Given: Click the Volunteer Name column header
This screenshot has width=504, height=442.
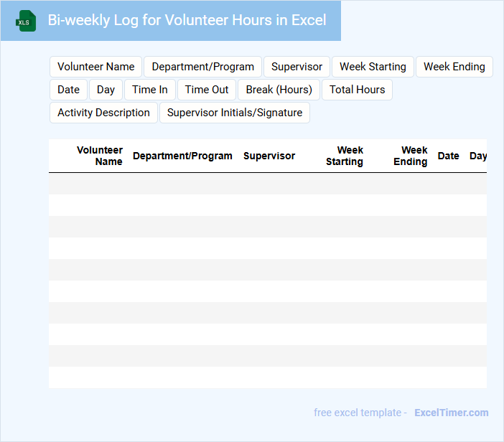Looking at the screenshot, I should [100, 156].
